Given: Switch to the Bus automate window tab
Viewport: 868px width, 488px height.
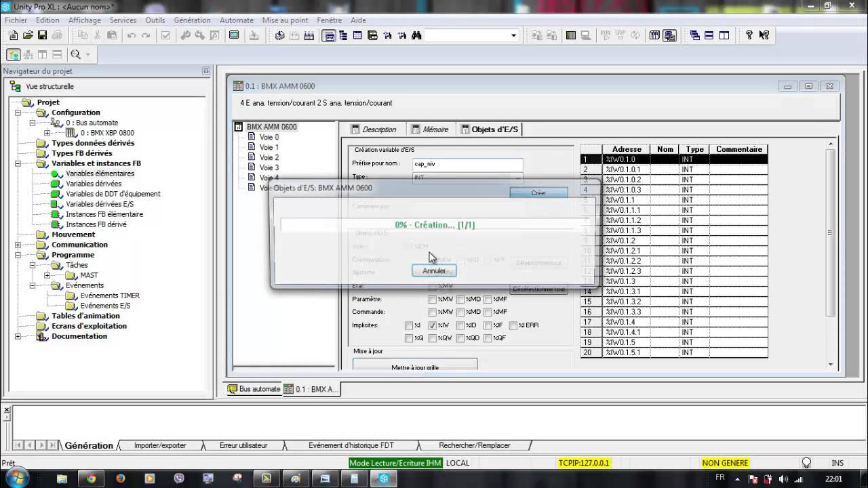Looking at the screenshot, I should point(253,389).
